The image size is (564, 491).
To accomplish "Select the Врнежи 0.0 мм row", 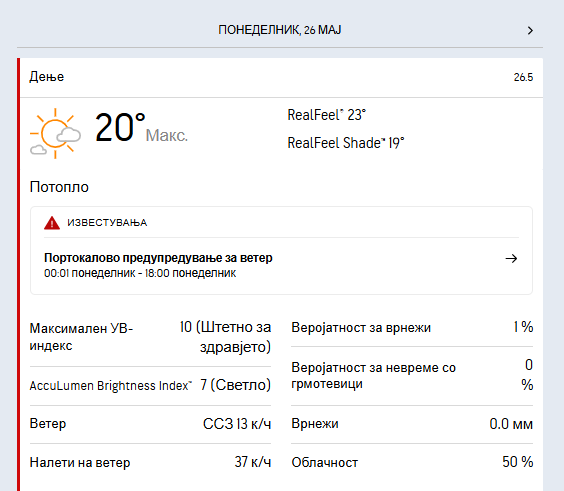I will click(x=412, y=424).
